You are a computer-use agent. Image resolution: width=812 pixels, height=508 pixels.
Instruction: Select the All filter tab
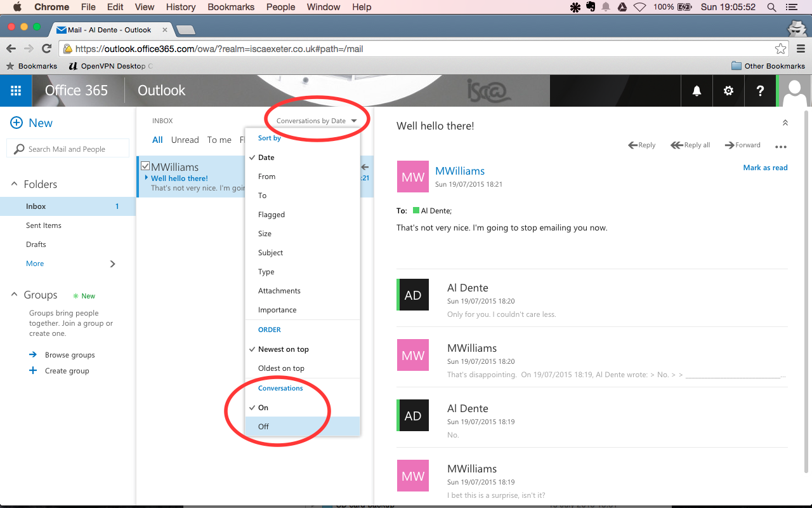[x=157, y=140]
